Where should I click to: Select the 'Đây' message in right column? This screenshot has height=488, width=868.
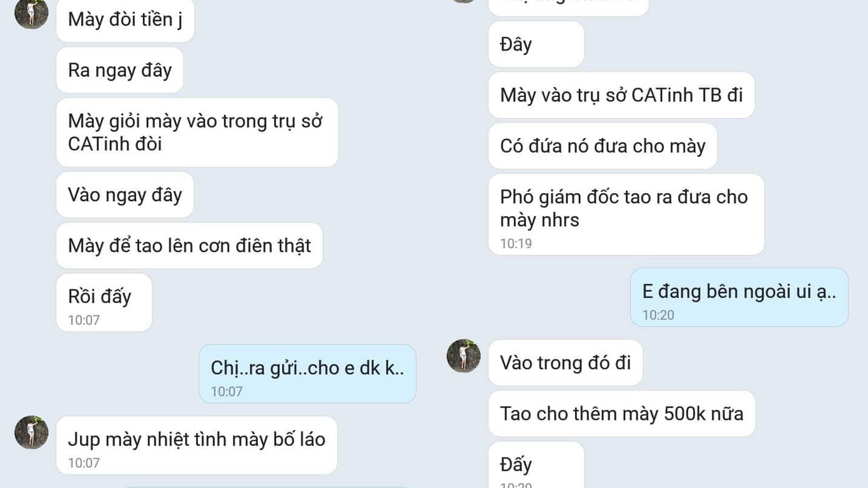[x=536, y=44]
